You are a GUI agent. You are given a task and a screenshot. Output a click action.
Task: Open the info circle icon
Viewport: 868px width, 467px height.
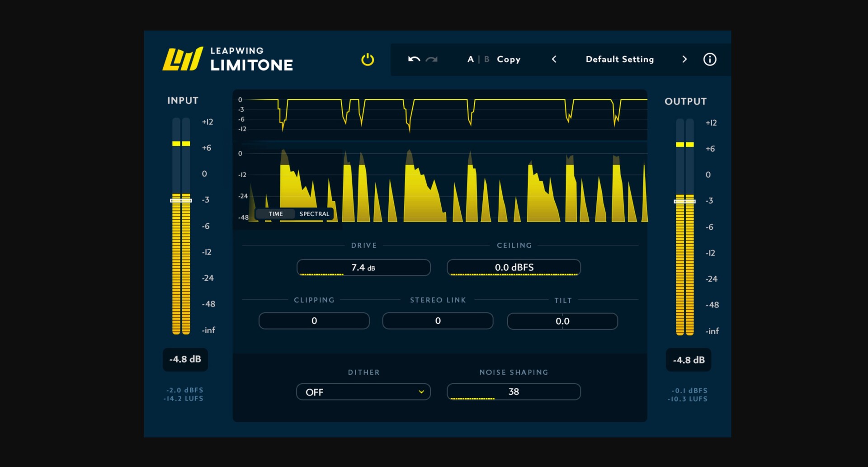coord(709,59)
